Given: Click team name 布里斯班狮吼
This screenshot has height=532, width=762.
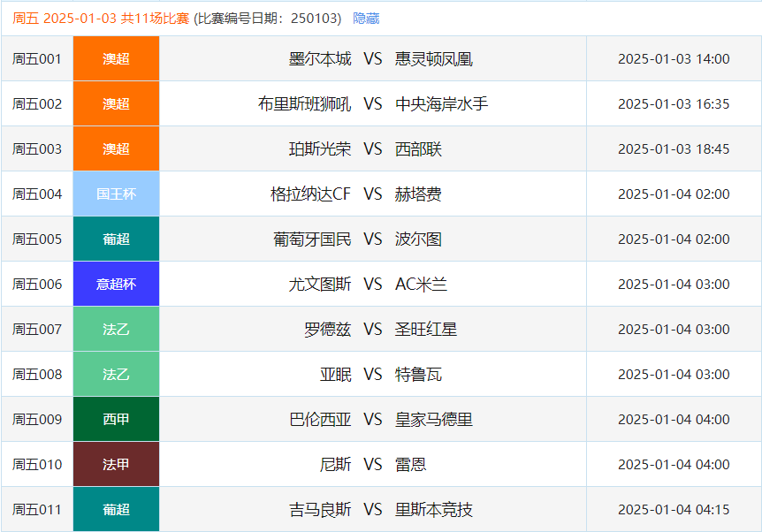Looking at the screenshot, I should 304,104.
